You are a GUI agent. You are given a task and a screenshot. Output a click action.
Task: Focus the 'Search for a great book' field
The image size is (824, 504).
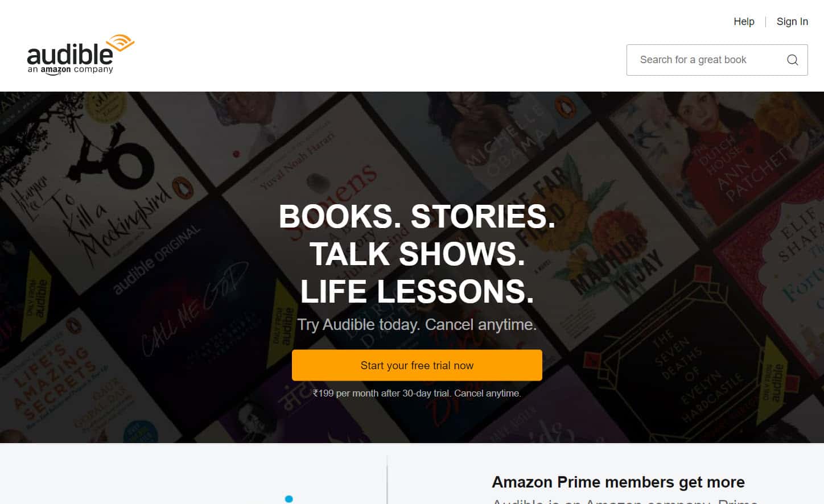717,60
